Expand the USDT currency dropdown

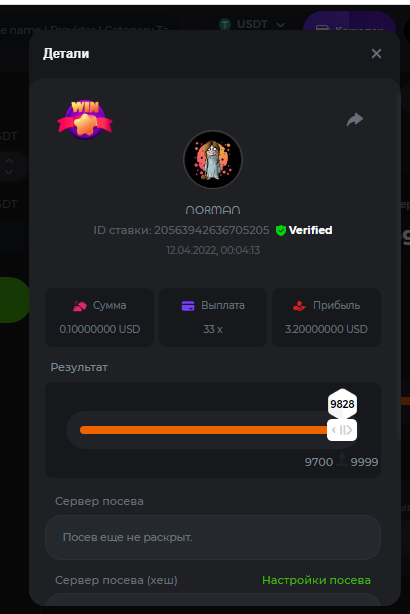[280, 25]
